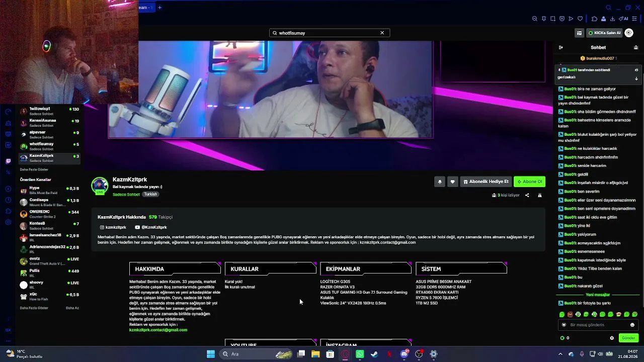
Task: Open chat settings gear icon
Action: pyautogui.click(x=612, y=338)
